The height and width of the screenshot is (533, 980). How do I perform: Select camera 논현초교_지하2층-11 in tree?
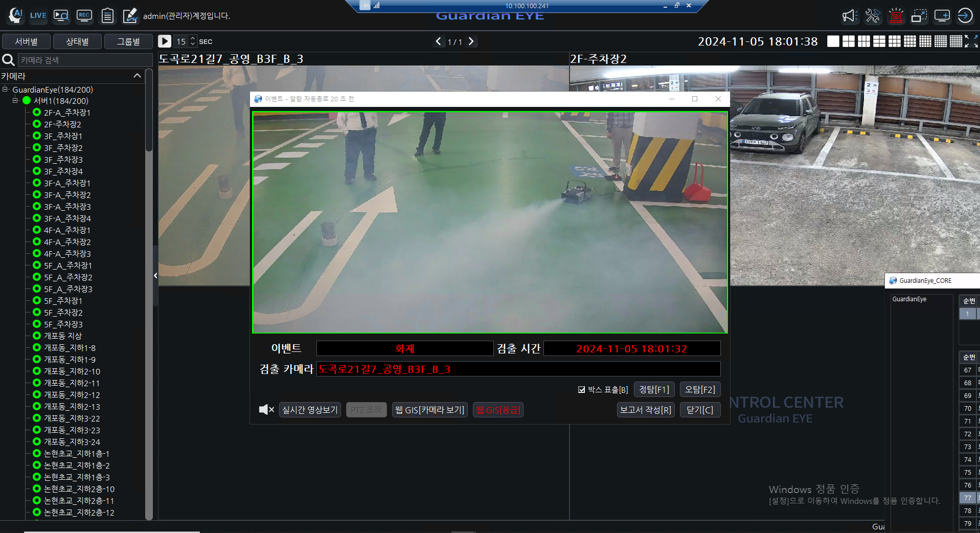79,501
